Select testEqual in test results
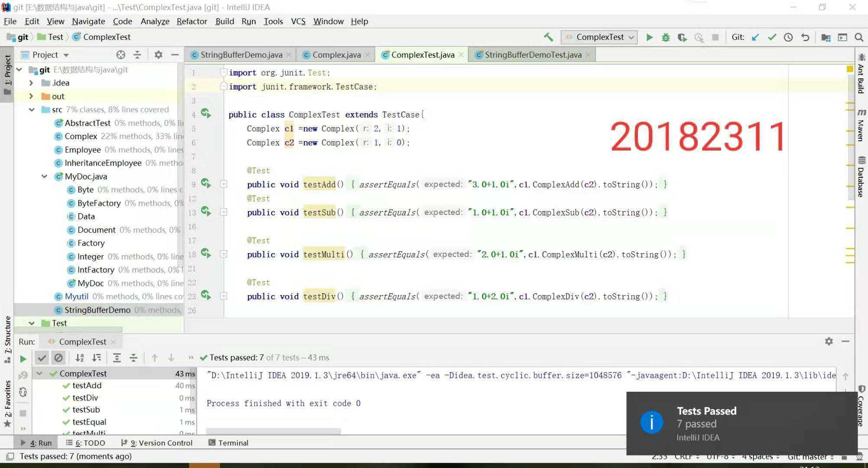Image resolution: width=868 pixels, height=468 pixels. 89,422
